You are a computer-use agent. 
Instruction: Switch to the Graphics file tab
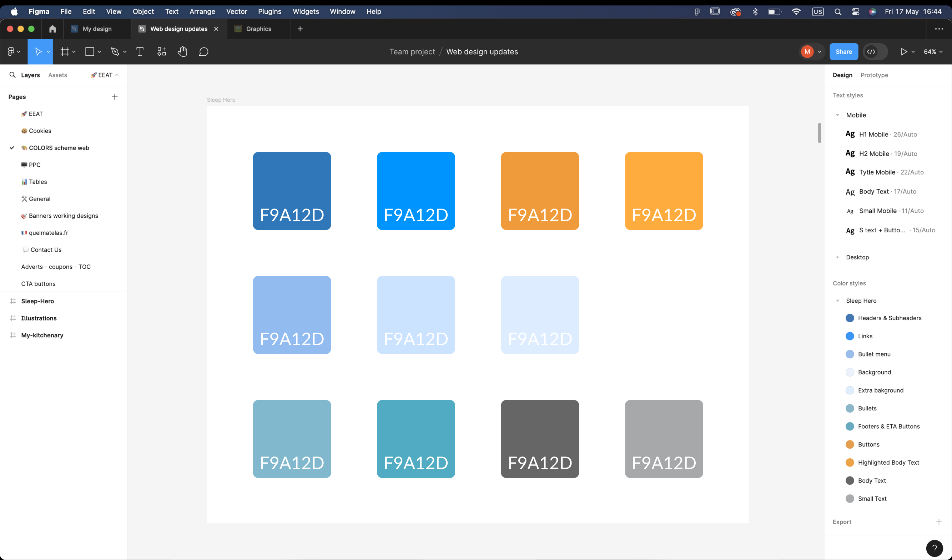click(259, 29)
